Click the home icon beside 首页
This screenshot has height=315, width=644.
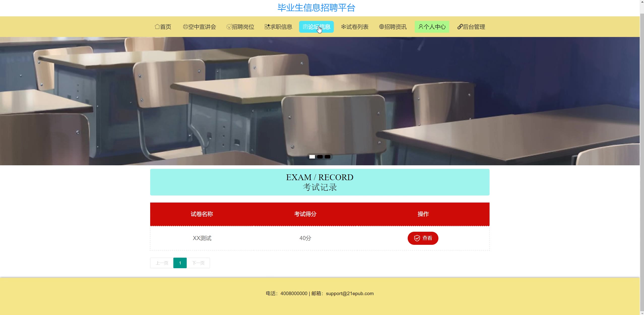[157, 27]
